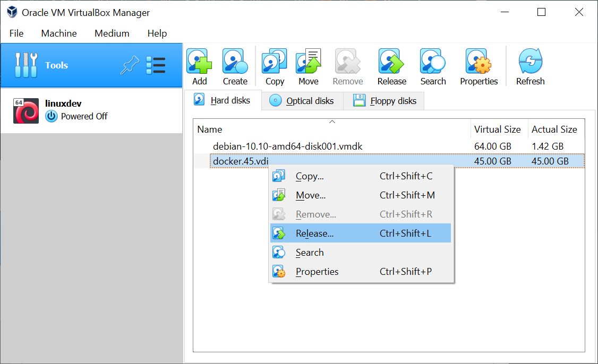The width and height of the screenshot is (598, 364).
Task: Click the pin icon in Tools row
Action: tap(130, 65)
